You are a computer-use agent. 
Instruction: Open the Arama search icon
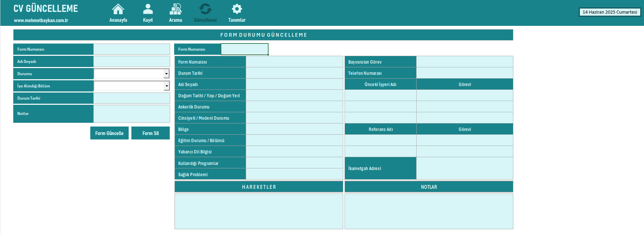click(x=176, y=9)
